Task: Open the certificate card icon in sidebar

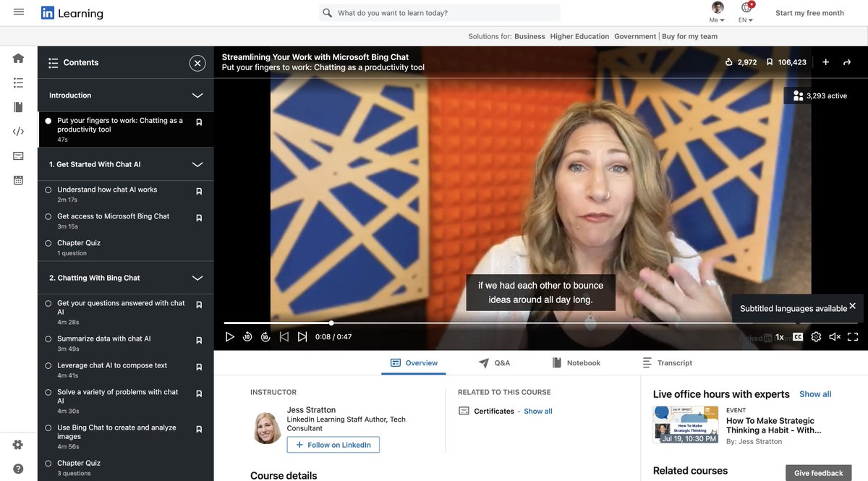Action: 19,156
